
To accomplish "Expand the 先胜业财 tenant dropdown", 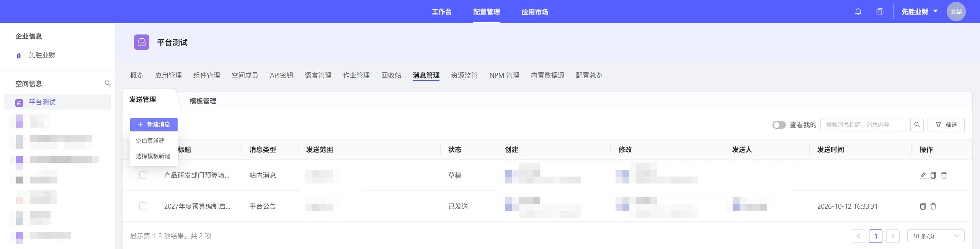I will (x=920, y=11).
